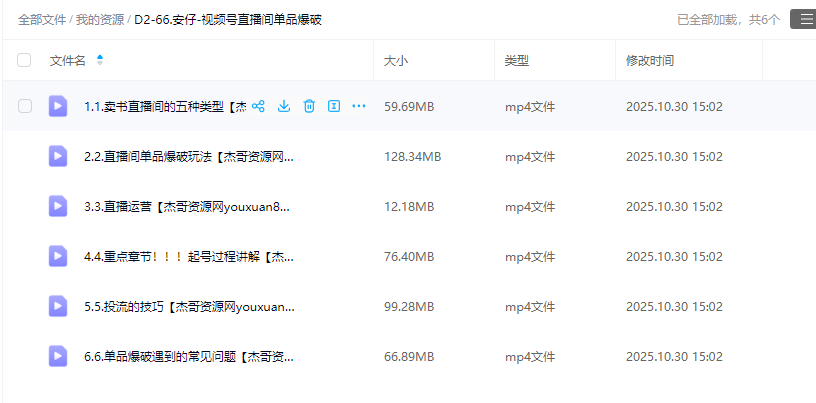Image resolution: width=816 pixels, height=403 pixels.
Task: Click the video icon of file 6.6
Action: coord(58,356)
